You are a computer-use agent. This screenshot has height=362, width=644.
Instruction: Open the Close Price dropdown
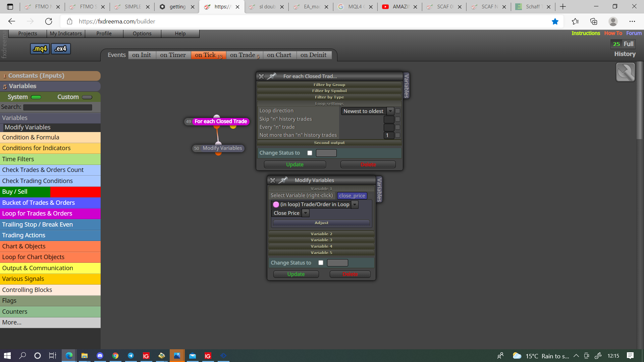pos(290,213)
